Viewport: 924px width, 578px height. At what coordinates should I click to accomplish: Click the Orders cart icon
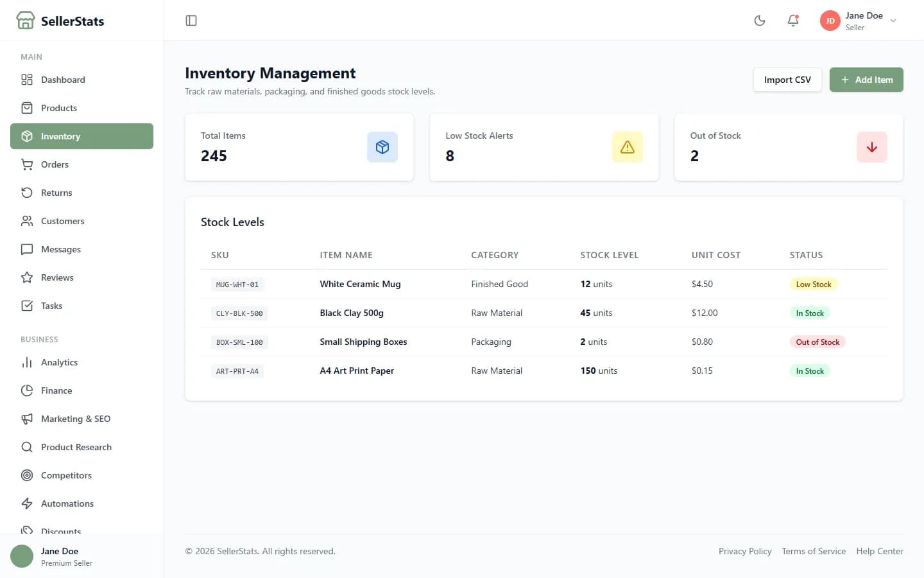tap(27, 164)
